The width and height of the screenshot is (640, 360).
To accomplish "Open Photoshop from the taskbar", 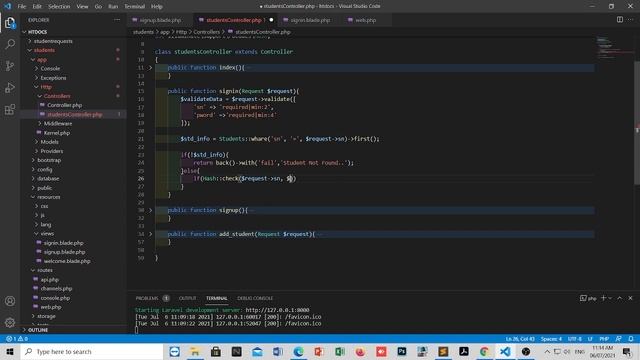I will 402,351.
